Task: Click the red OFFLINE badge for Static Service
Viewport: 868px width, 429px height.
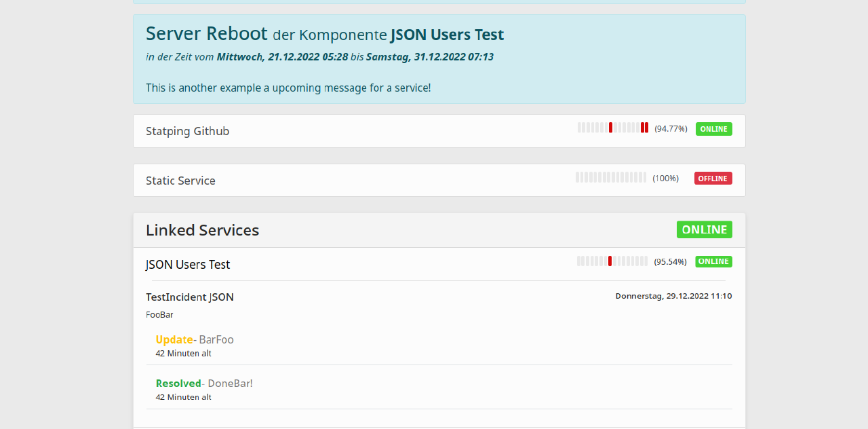Action: click(713, 179)
